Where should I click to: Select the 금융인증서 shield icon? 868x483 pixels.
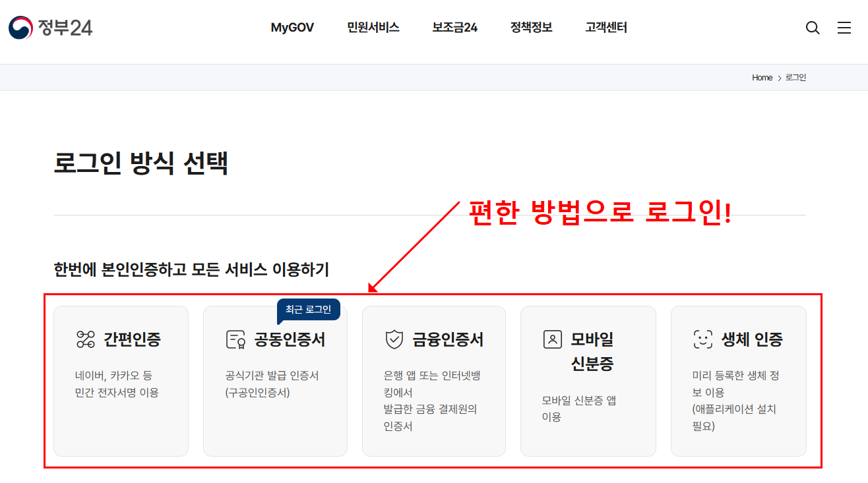[x=394, y=339]
